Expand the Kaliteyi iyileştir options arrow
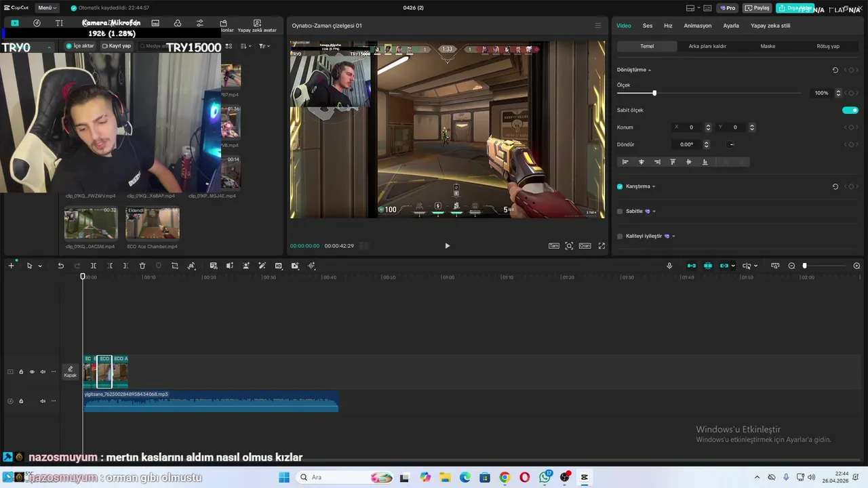 tap(673, 236)
